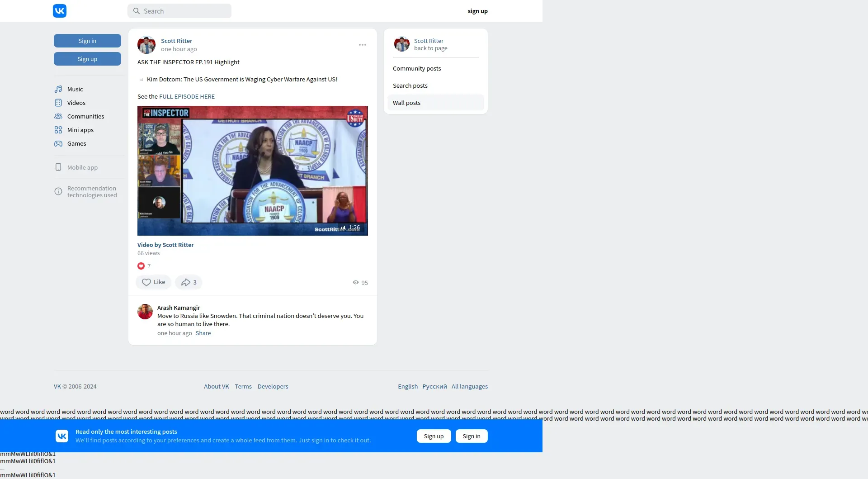Switch language to English
Screen dimensions: 868x479
408,386
